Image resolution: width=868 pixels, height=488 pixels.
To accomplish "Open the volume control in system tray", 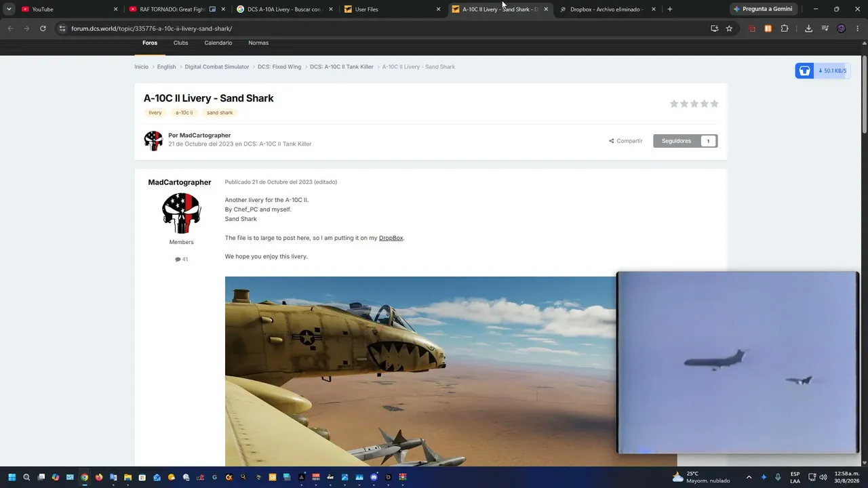I will [x=823, y=477].
